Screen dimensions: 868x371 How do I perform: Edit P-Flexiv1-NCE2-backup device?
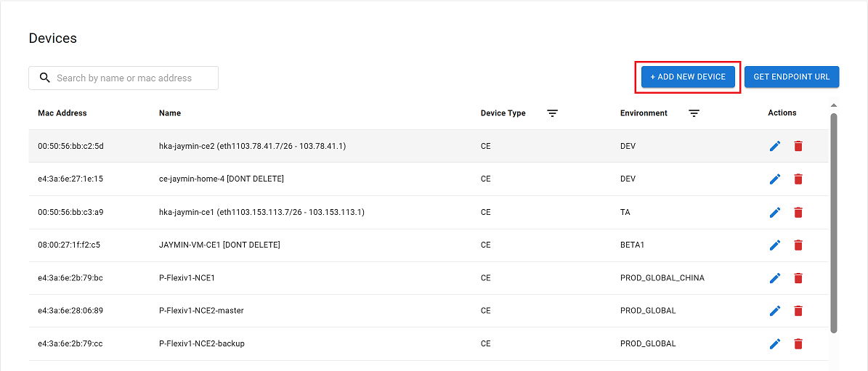tap(775, 344)
